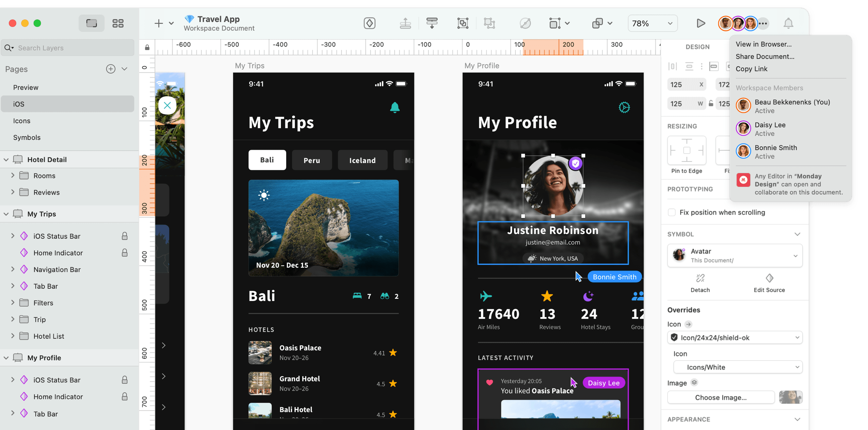This screenshot has height=430, width=868.
Task: Select the Symbols page in sidebar
Action: 27,137
